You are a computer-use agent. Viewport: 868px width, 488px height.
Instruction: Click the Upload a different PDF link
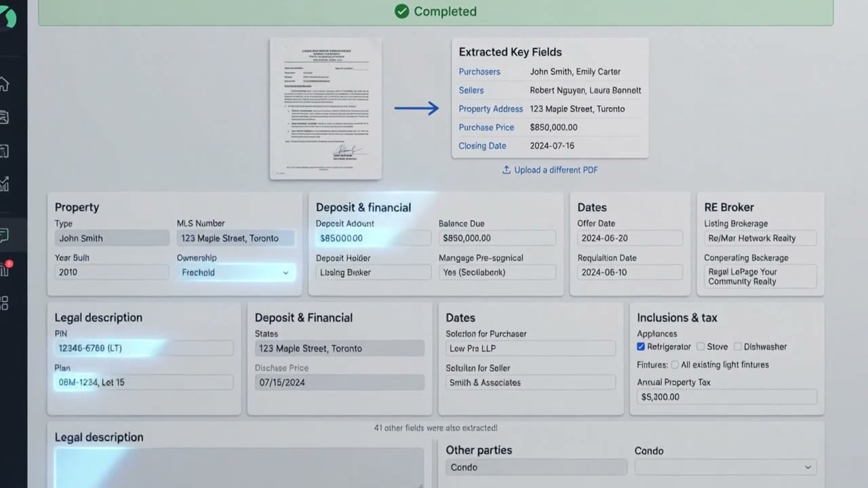pos(550,170)
